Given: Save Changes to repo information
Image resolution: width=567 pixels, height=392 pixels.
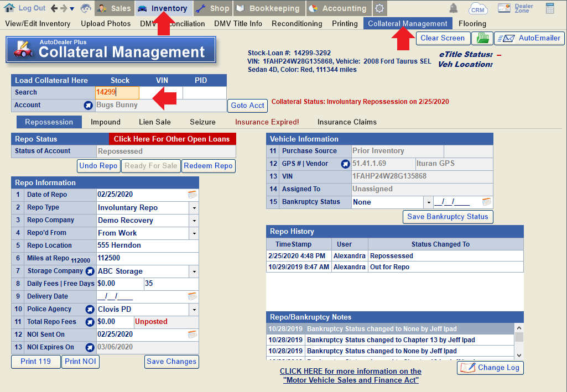Looking at the screenshot, I should coord(171,362).
